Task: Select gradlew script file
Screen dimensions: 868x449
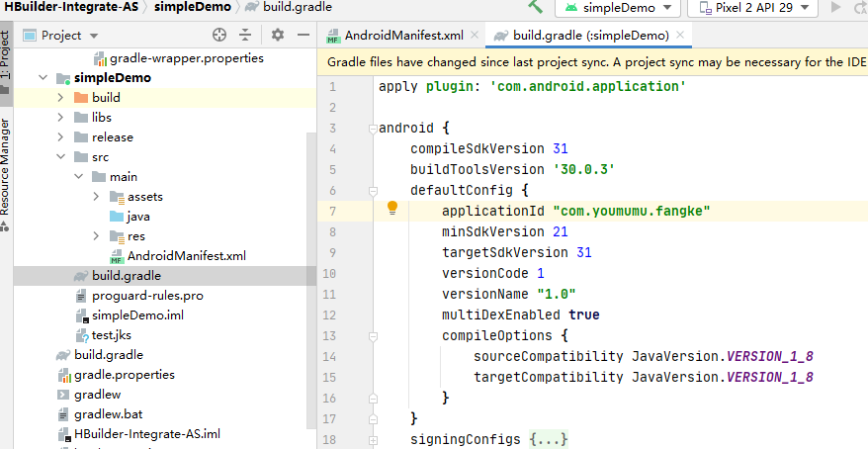Action: (x=97, y=395)
